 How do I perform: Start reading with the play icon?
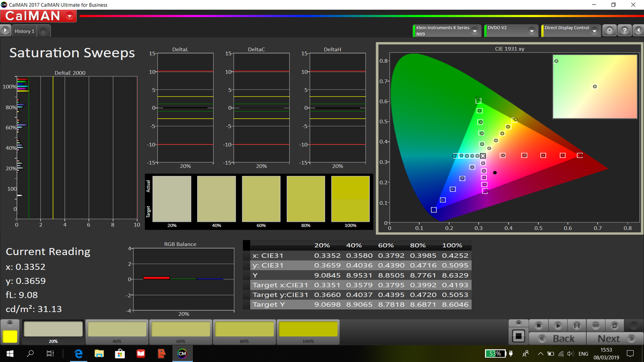tap(557, 326)
